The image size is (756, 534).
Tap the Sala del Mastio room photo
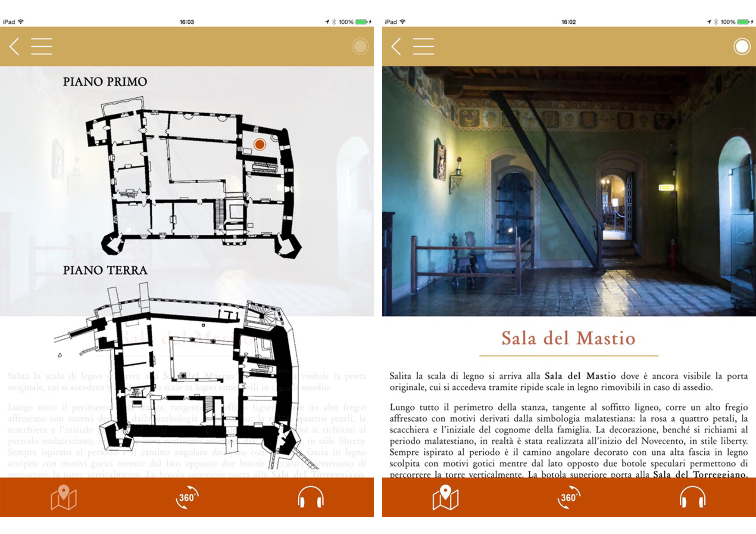(569, 191)
